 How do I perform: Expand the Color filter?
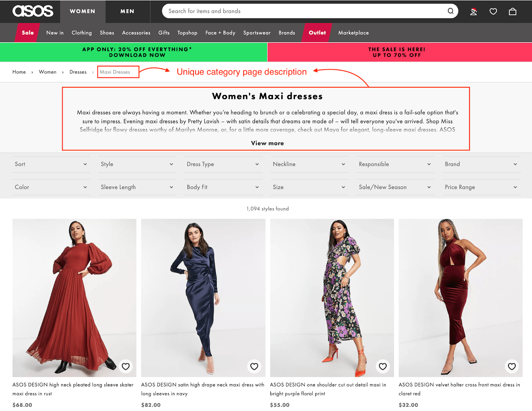coord(51,187)
